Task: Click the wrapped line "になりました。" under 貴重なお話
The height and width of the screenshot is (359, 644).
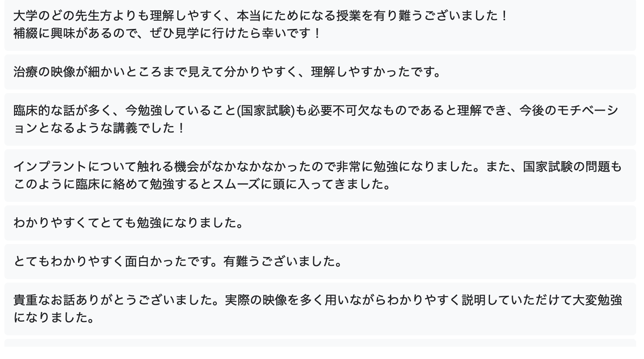Action: pyautogui.click(x=54, y=318)
